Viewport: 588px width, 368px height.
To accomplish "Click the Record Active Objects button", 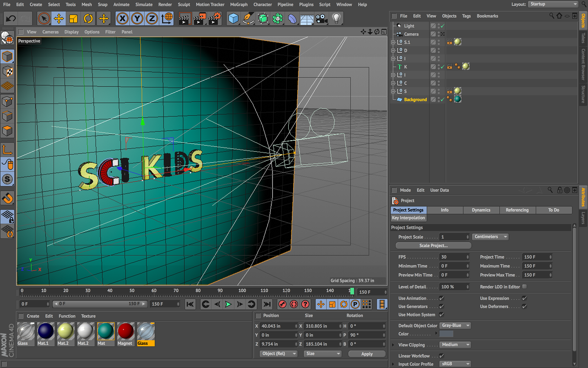I will click(282, 304).
